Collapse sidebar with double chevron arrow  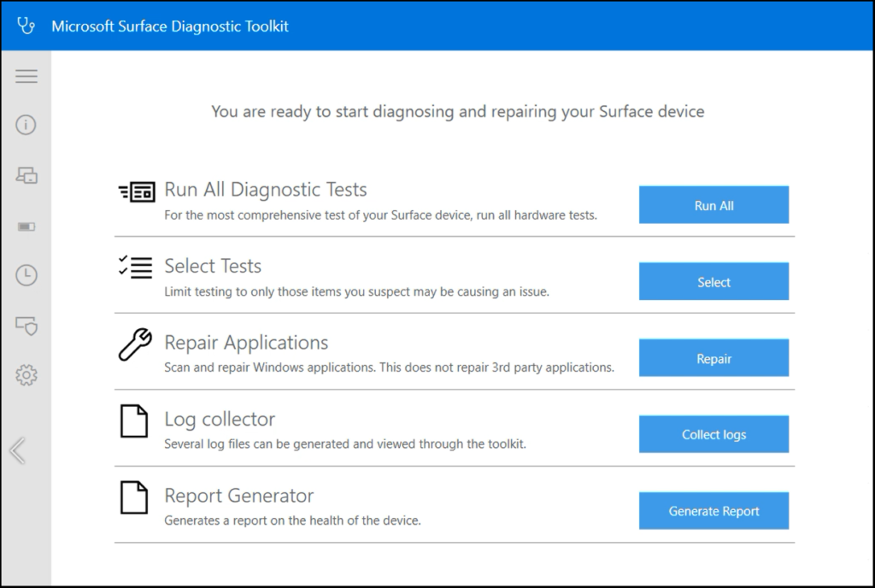(x=17, y=450)
